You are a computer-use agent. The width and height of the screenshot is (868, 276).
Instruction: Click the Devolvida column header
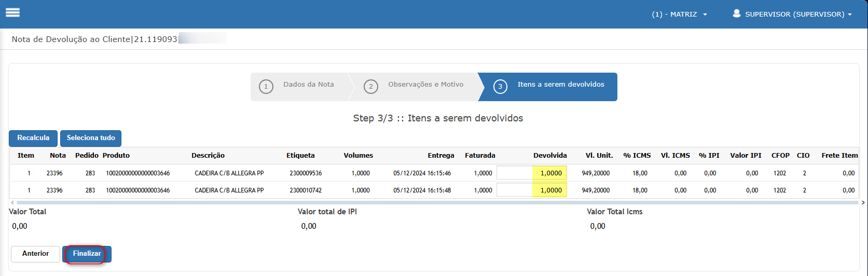pos(549,156)
